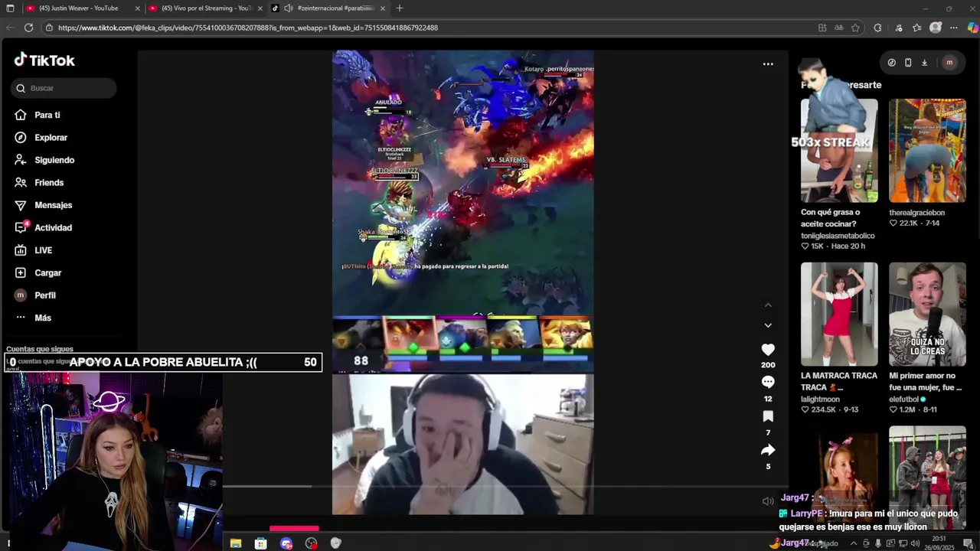This screenshot has height=551, width=980.
Task: Open favorites list icon
Action: pos(917,28)
